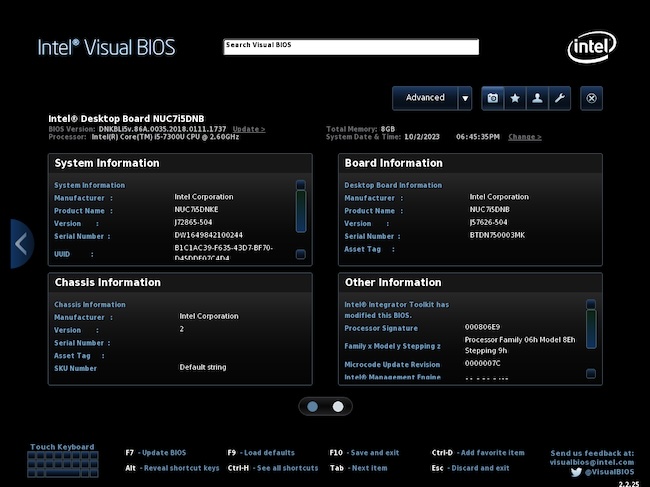Viewport: 650px width, 487px height.
Task: Select the second page indicator dot
Action: click(x=338, y=407)
